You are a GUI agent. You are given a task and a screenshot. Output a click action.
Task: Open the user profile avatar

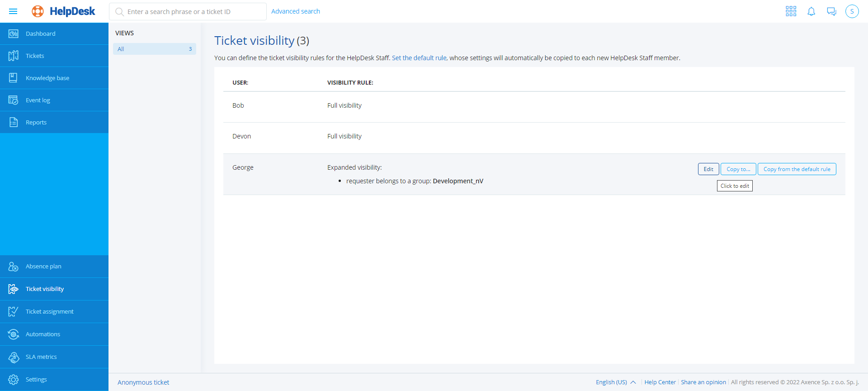click(x=852, y=11)
